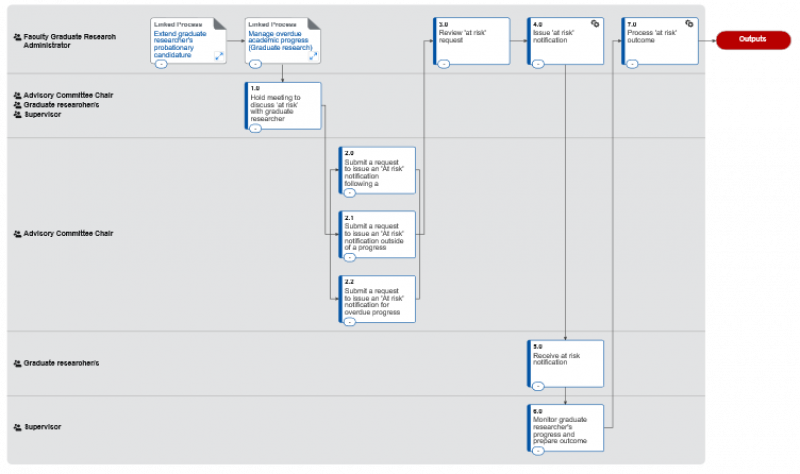Select step 2.1 Submit a request box
This screenshot has height=474, width=800.
(x=377, y=235)
